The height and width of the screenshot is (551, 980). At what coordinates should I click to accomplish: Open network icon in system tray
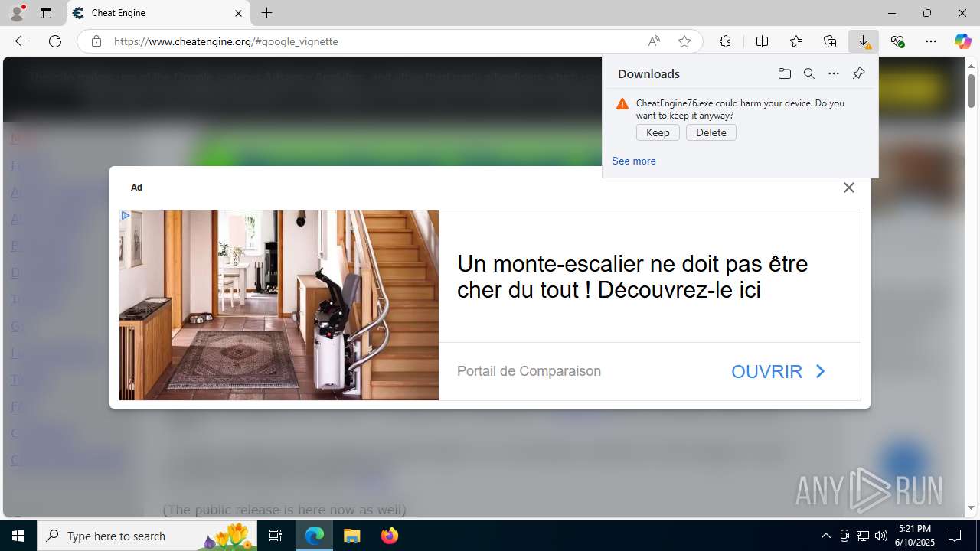(863, 536)
